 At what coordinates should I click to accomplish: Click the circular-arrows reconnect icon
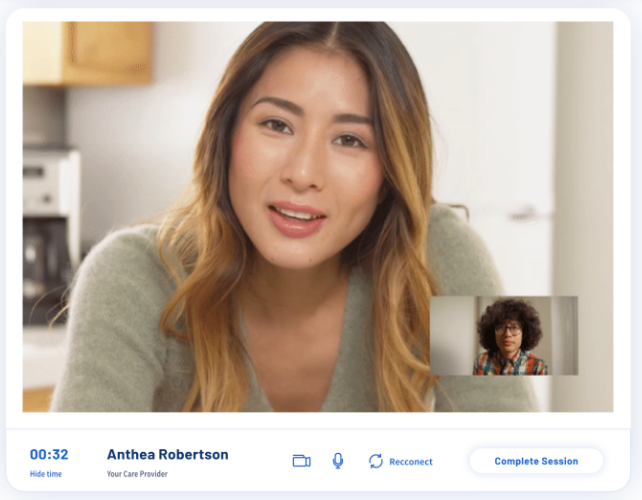(376, 461)
